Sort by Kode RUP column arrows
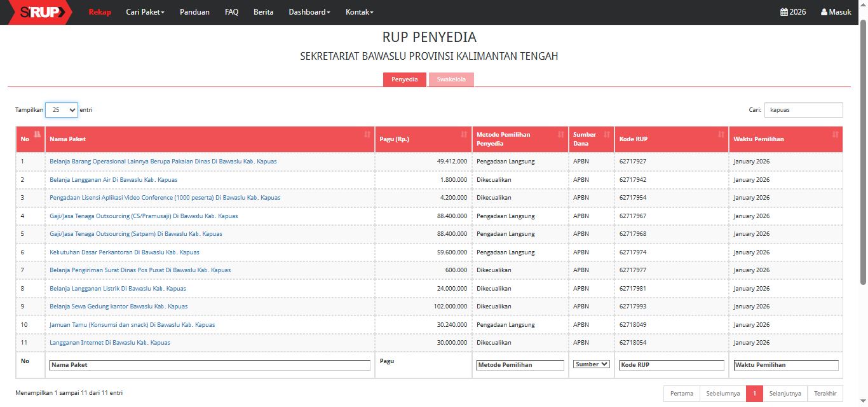 coord(721,134)
